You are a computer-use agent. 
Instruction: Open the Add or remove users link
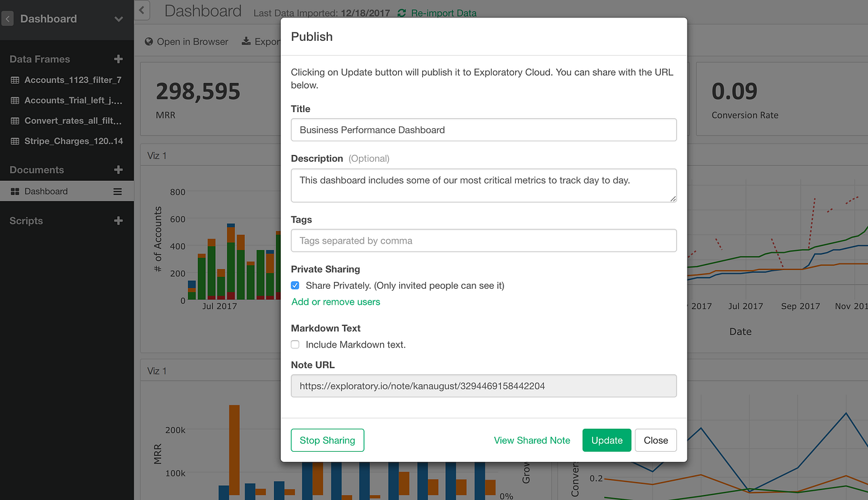point(335,302)
